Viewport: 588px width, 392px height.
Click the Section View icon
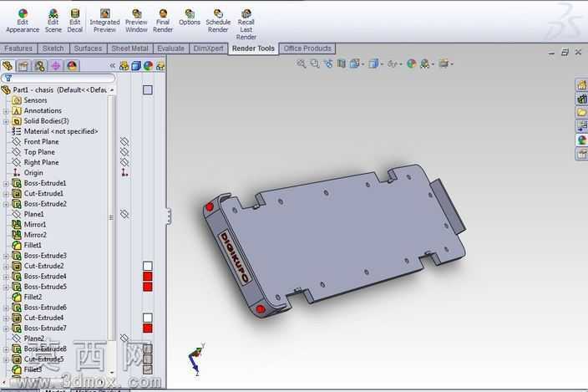coord(342,64)
